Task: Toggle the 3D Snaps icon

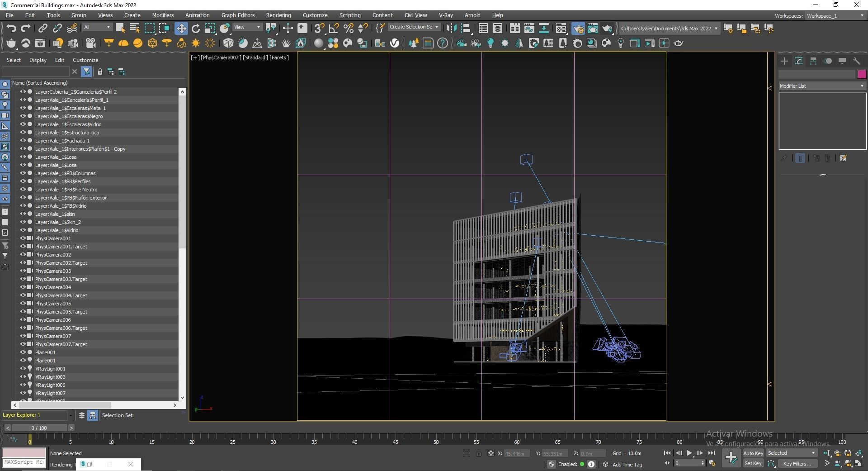Action: pyautogui.click(x=319, y=28)
